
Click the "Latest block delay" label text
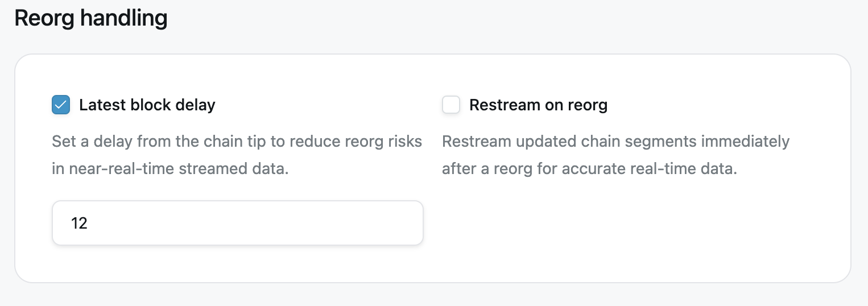click(147, 105)
